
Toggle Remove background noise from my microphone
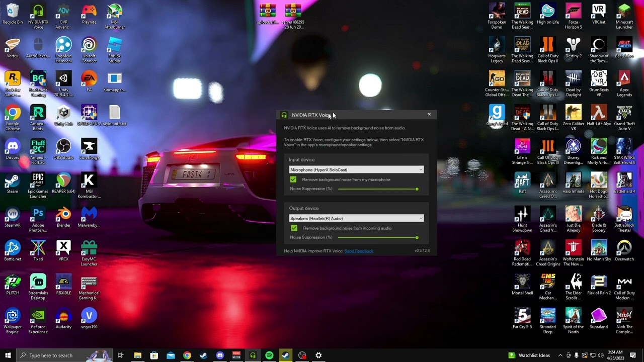click(x=293, y=179)
